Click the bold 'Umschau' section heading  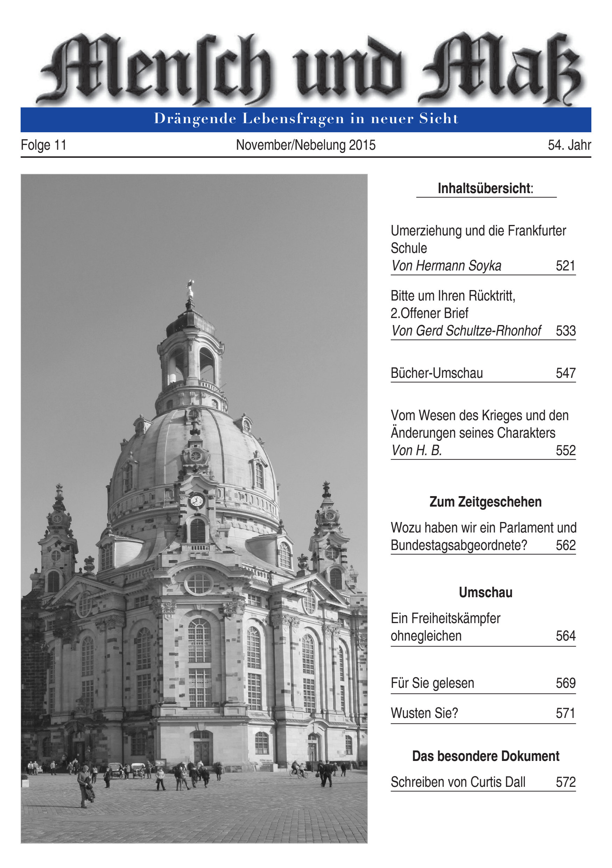[x=485, y=592]
